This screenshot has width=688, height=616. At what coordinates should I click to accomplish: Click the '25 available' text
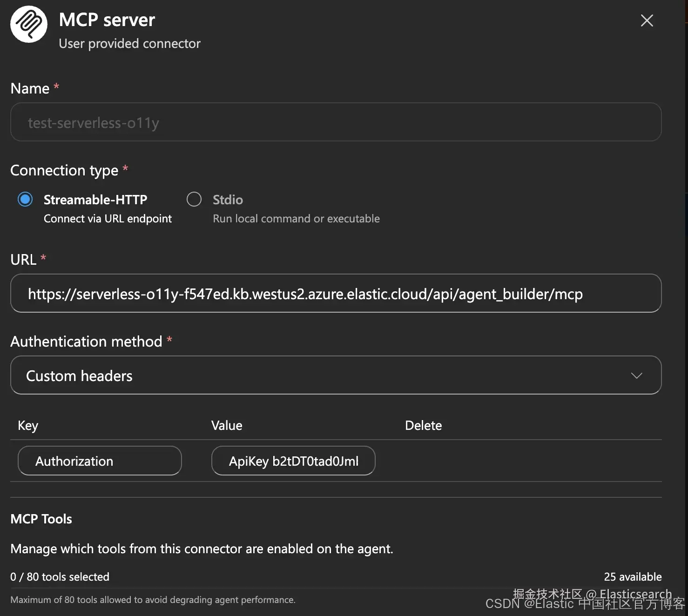(x=633, y=577)
